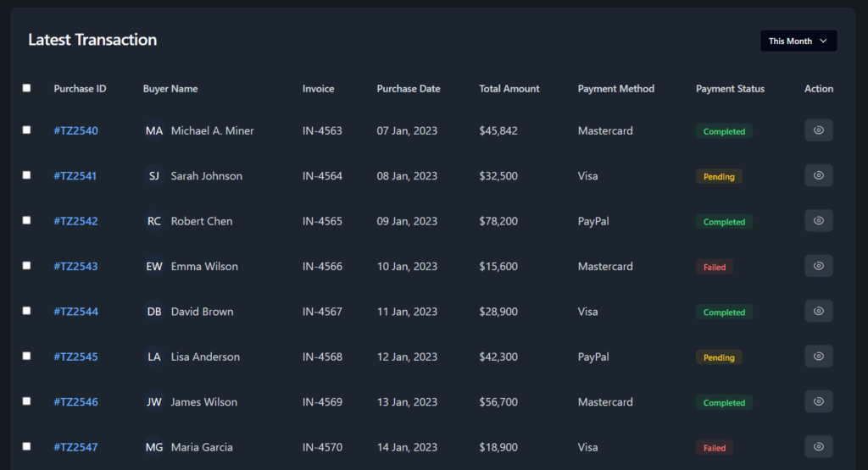This screenshot has width=868, height=470.
Task: Open the This Month dropdown
Action: (798, 41)
